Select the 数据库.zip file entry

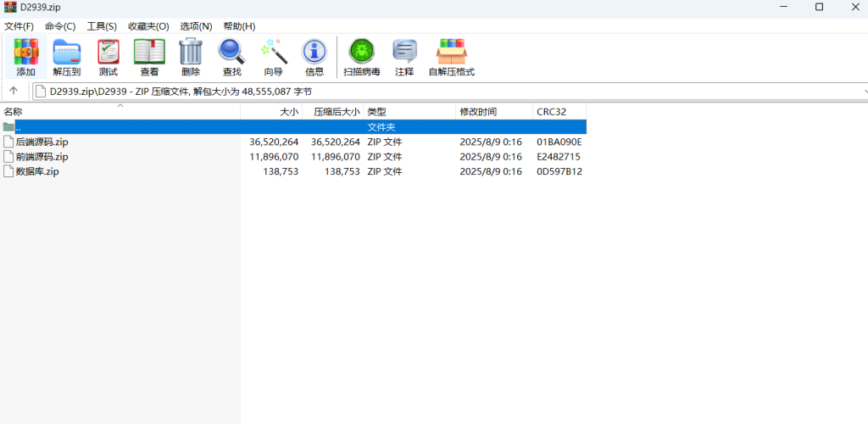(x=36, y=171)
